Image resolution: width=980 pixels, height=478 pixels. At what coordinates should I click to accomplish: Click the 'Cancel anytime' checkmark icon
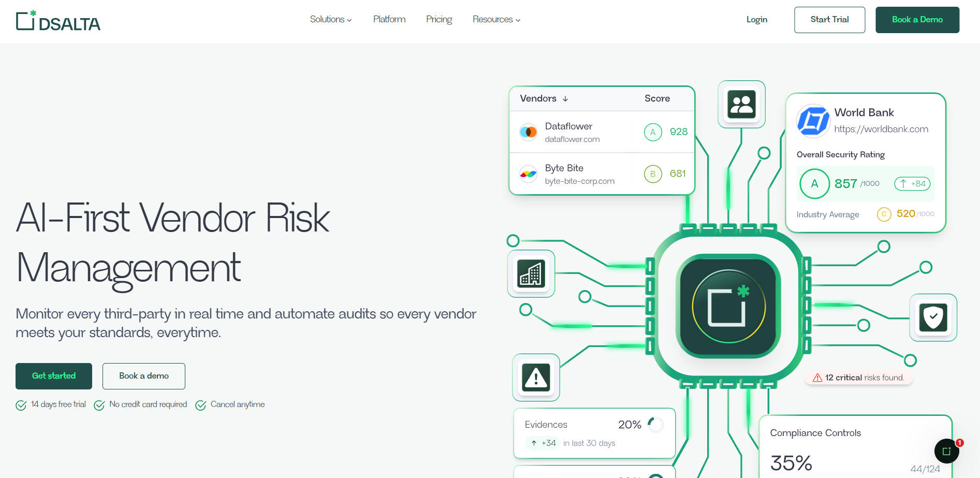click(x=201, y=405)
